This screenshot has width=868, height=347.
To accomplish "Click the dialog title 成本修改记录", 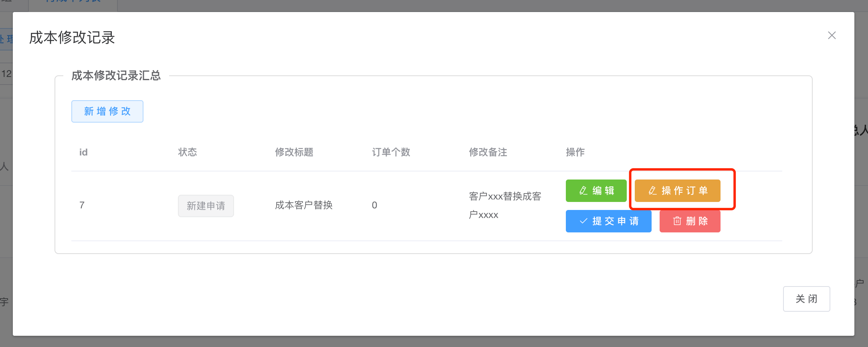I will [x=72, y=38].
